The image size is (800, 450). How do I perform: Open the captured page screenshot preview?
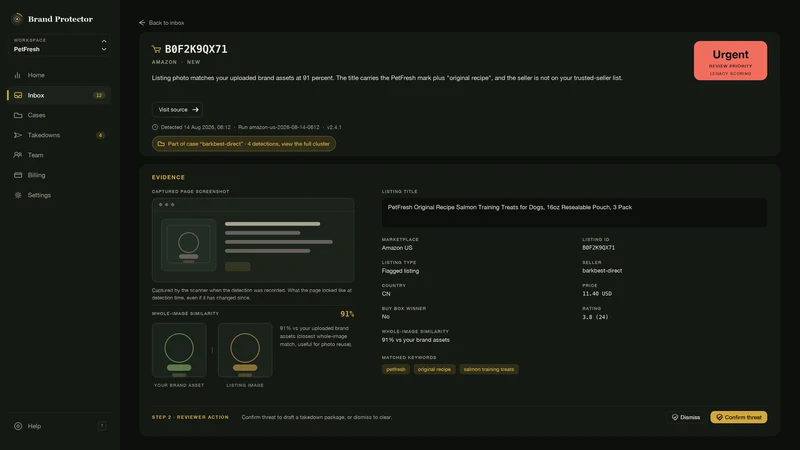click(253, 240)
